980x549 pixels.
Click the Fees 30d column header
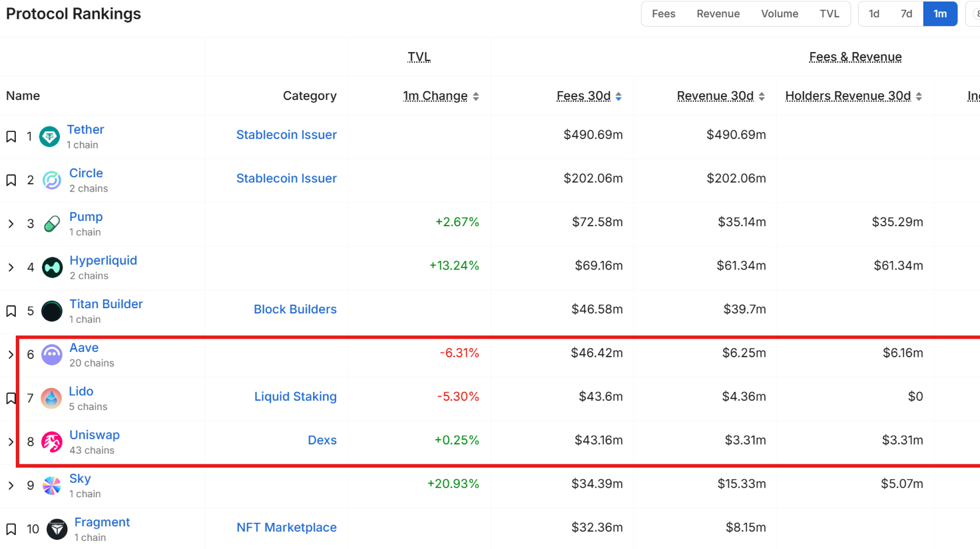coord(584,96)
